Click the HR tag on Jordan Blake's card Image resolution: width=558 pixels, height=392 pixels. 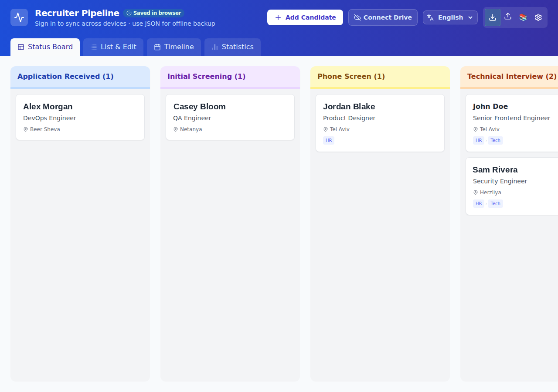(329, 140)
